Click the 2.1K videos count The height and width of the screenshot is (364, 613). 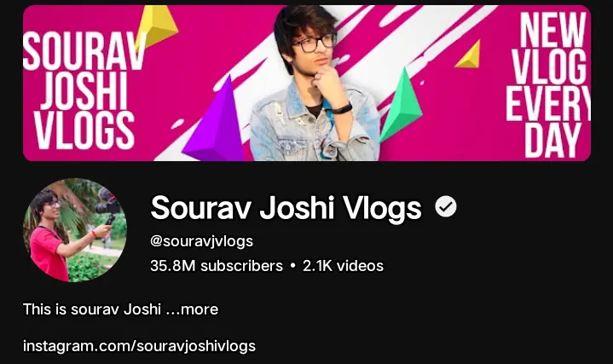click(343, 266)
